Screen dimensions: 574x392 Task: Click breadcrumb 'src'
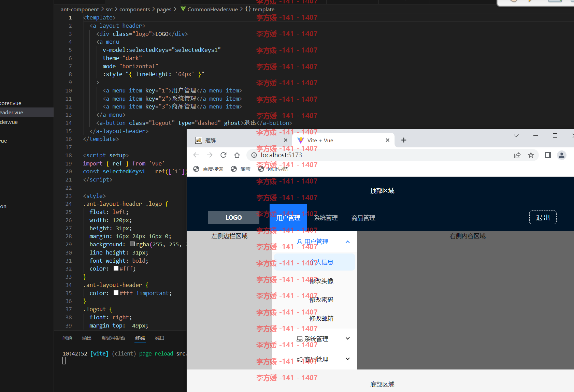109,9
